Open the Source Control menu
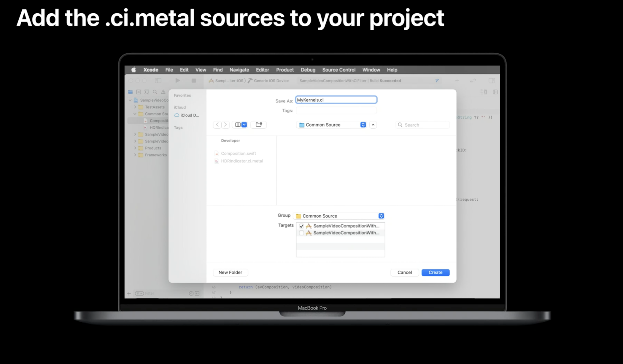This screenshot has width=623, height=364. (x=339, y=70)
